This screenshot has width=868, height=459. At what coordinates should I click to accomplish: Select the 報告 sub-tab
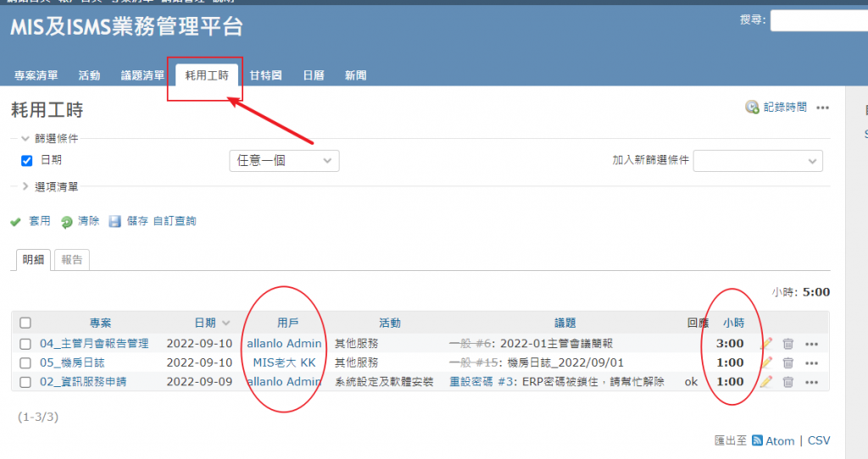[x=72, y=259]
